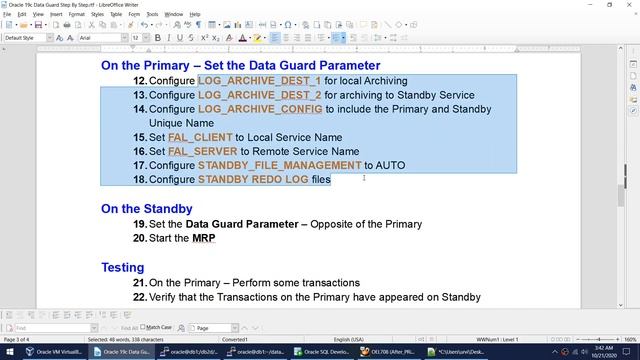Click the FAL_SERVER text in item 16
The width and height of the screenshot is (640, 360).
coord(202,151)
